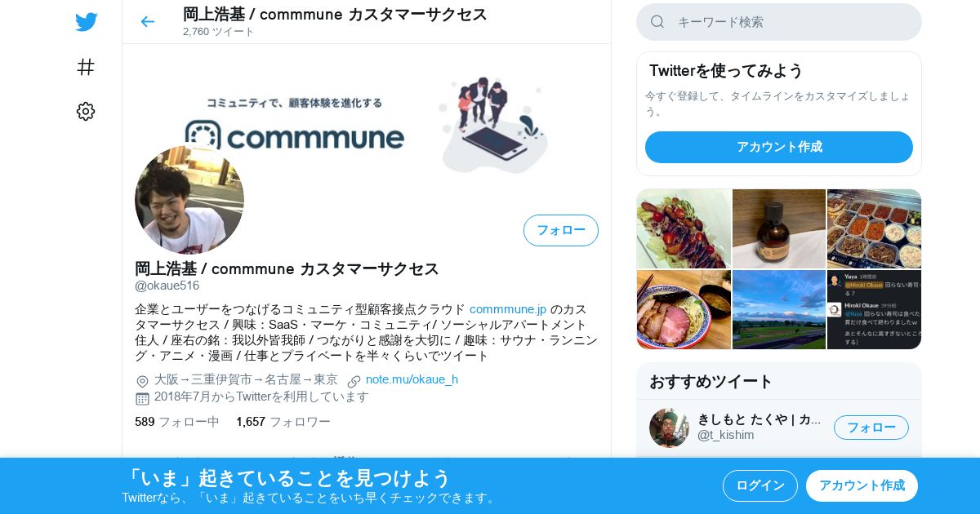Click アカウント作成 in the sidebar card
The image size is (980, 514).
779,147
